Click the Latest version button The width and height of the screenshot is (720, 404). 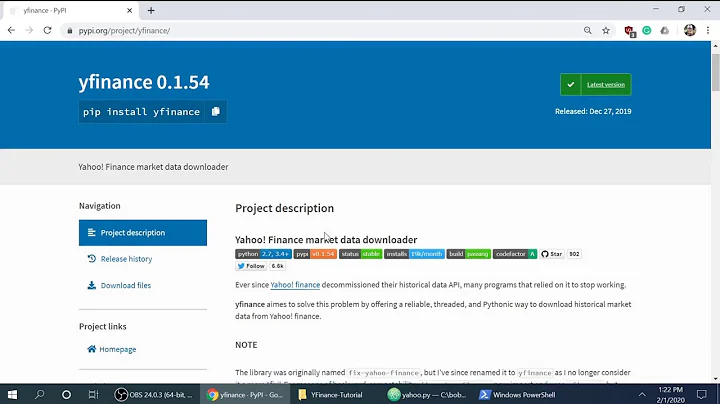[x=596, y=84]
